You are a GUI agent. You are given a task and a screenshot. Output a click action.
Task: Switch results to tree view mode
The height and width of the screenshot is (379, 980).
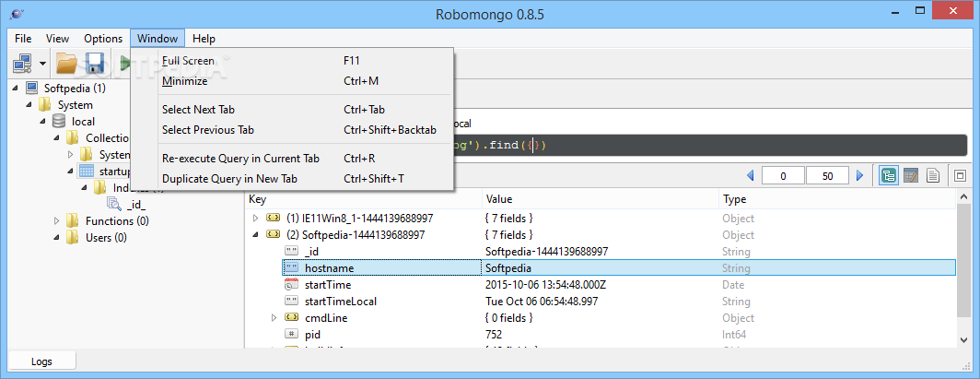click(x=889, y=176)
